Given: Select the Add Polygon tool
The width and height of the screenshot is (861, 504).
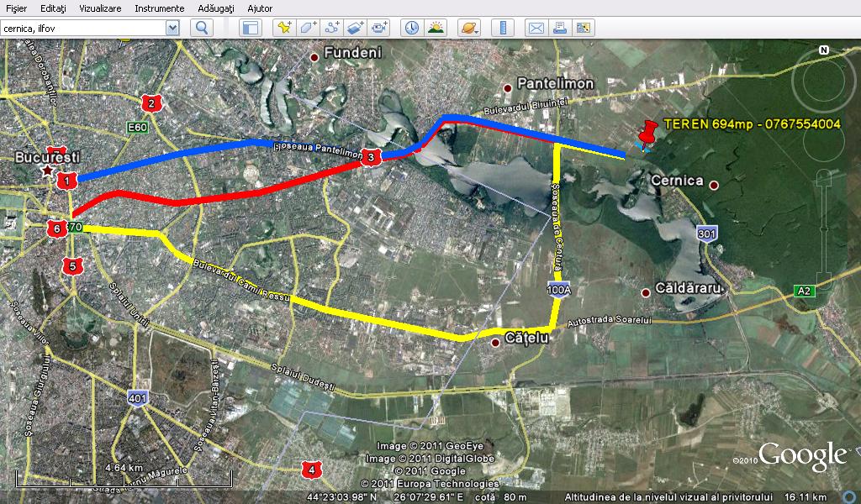Looking at the screenshot, I should (x=308, y=28).
